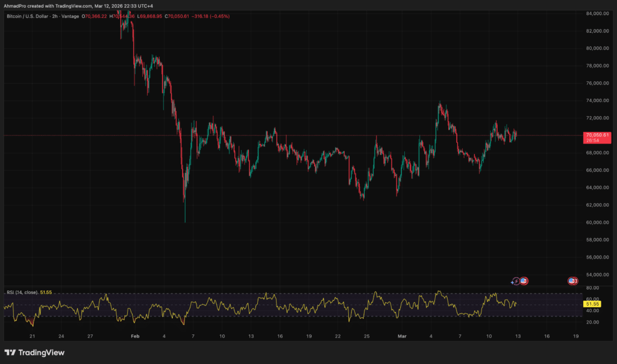The height and width of the screenshot is (364, 617).
Task: Click the 13 date on the time axis
Action: (x=251, y=335)
